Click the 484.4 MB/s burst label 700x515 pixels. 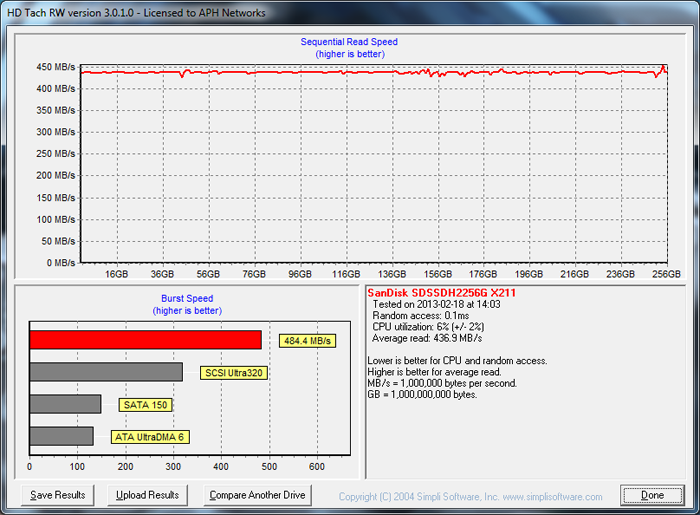coord(307,341)
